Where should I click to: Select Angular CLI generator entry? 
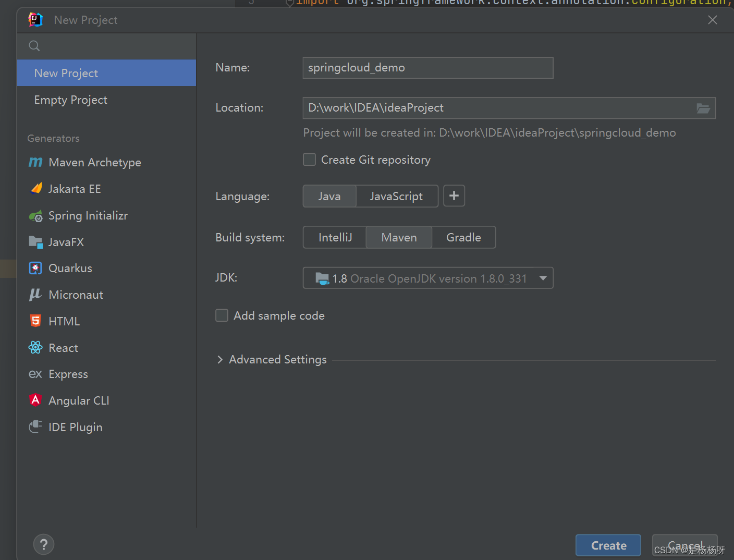coord(106,400)
